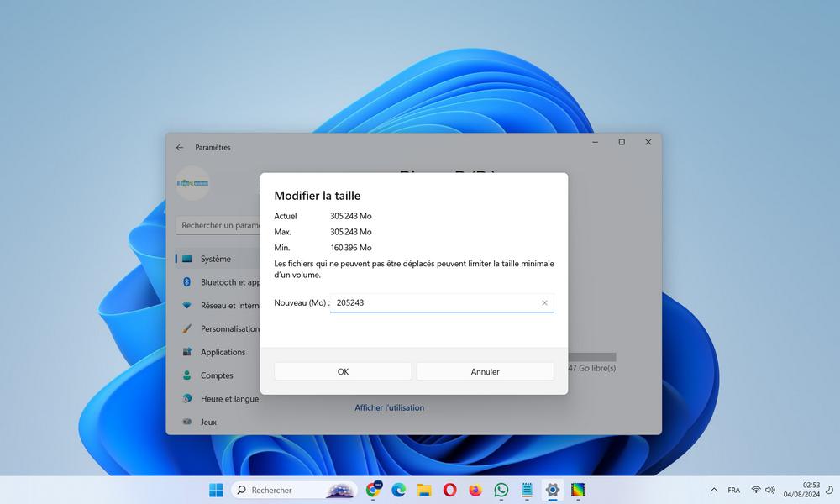
Task: Clear the Nouveau (Mo) field using the X
Action: coord(544,302)
